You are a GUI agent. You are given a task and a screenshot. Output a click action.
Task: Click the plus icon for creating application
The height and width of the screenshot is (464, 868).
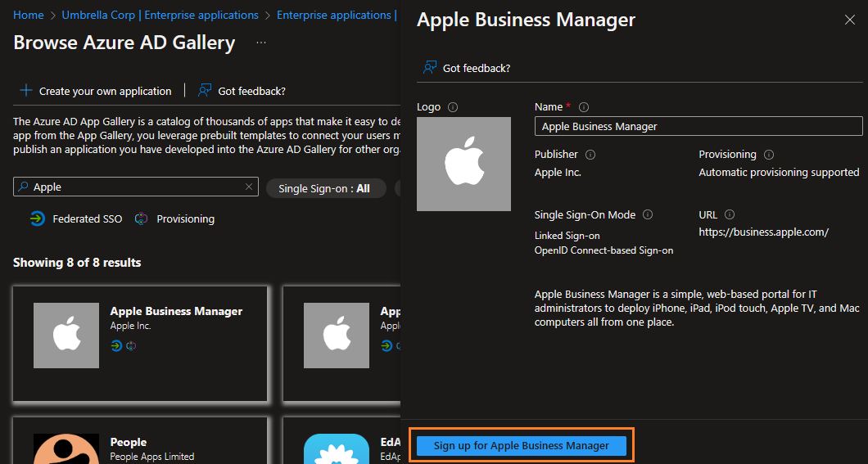[x=26, y=91]
